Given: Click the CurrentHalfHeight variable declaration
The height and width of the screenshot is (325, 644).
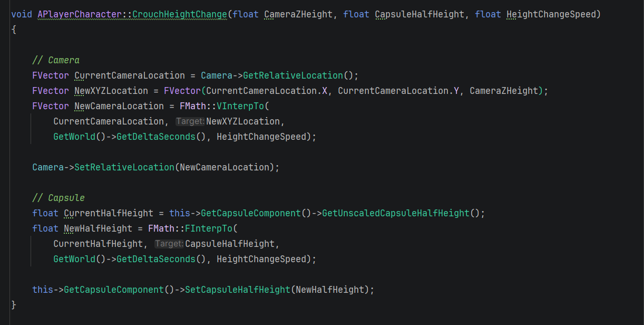Looking at the screenshot, I should [108, 213].
